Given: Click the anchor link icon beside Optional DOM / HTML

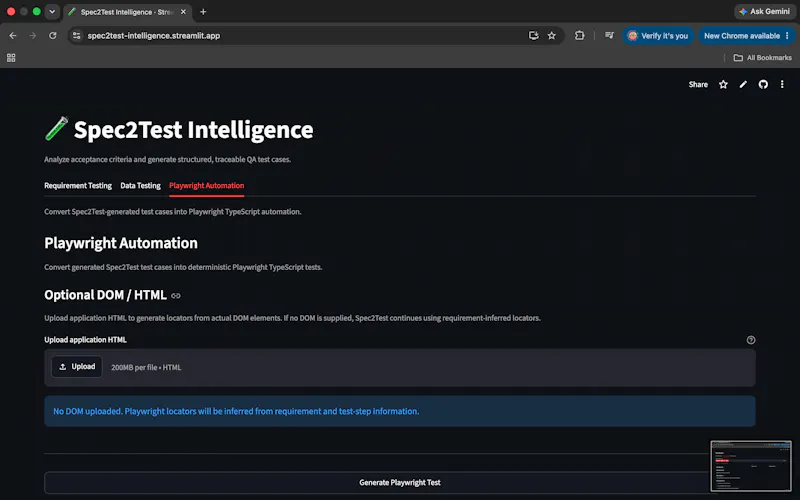Looking at the screenshot, I should point(176,296).
